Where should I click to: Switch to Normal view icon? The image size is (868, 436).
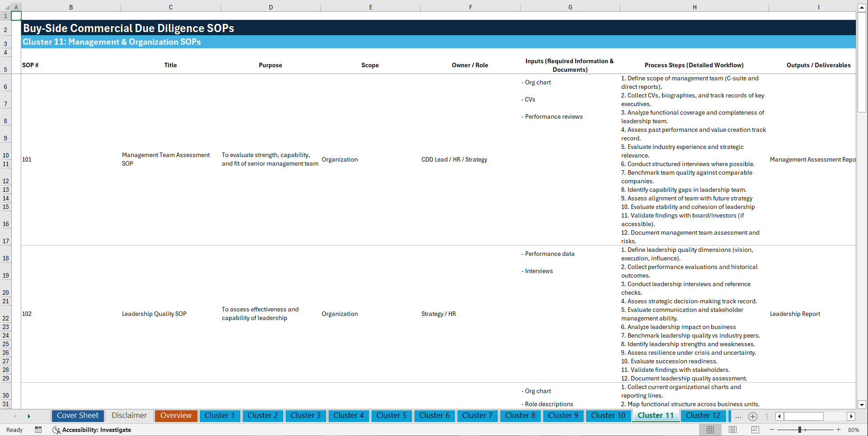[710, 430]
